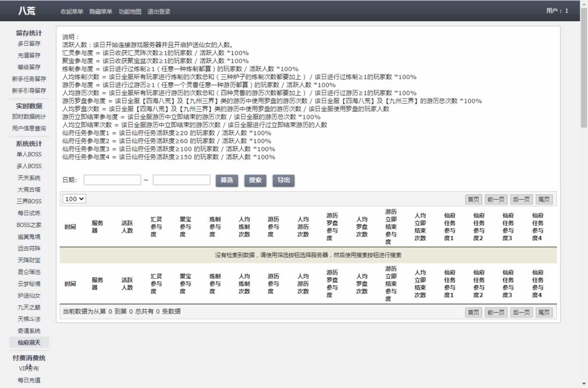Open the page size dropdown showing 100
Screen dimensions: 588x388
[74, 199]
